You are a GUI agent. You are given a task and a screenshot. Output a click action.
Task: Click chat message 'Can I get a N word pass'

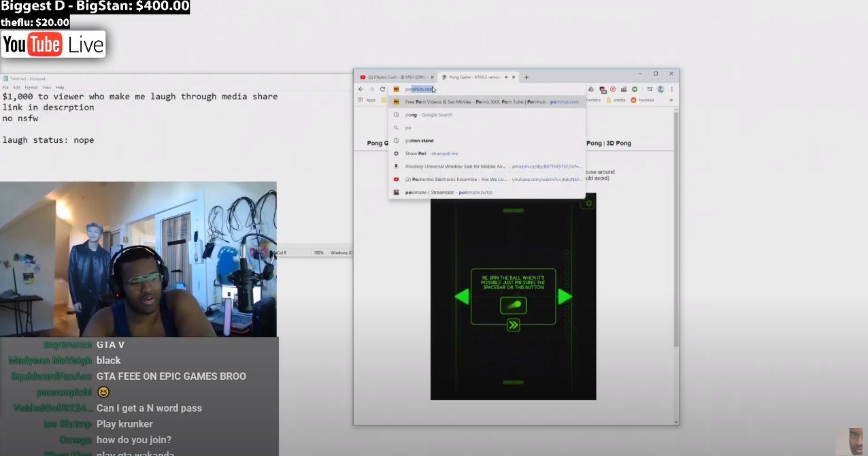point(149,408)
